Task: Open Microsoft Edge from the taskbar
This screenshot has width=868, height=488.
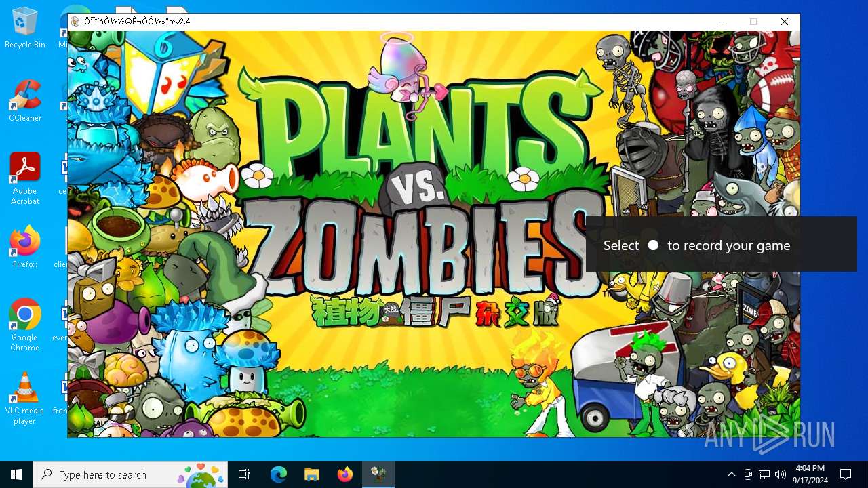Action: coord(279,474)
